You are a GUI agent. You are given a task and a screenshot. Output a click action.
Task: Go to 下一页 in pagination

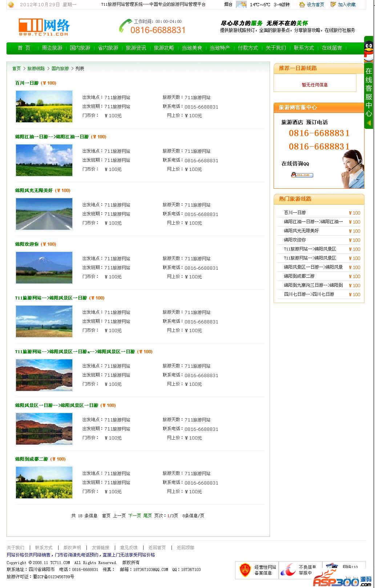(x=134, y=515)
